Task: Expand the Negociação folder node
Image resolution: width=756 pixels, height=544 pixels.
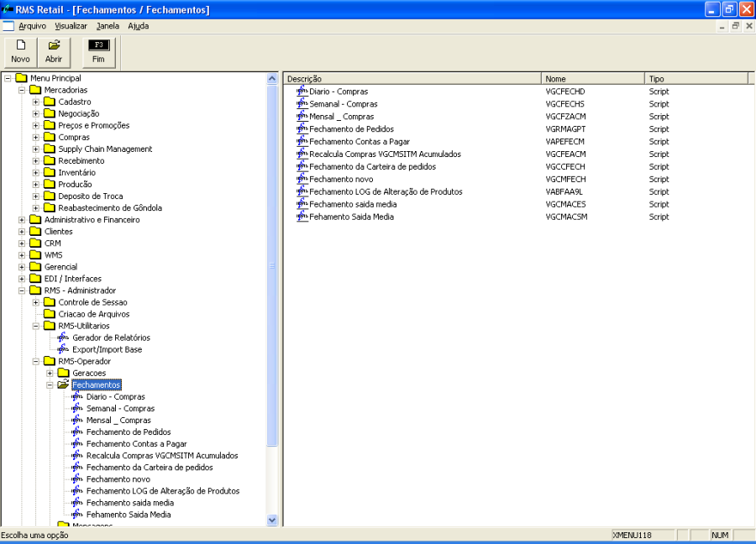Action: (x=35, y=113)
